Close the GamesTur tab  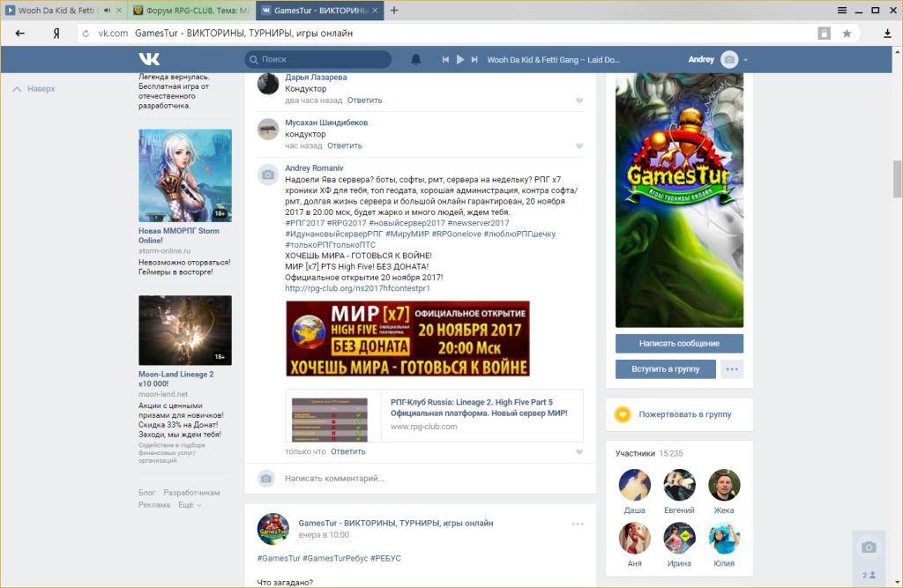376,11
